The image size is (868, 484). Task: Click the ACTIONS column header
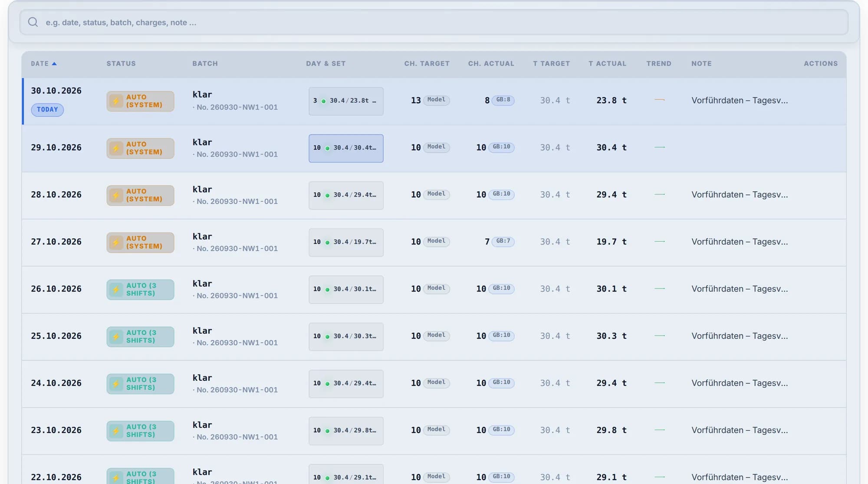point(821,64)
